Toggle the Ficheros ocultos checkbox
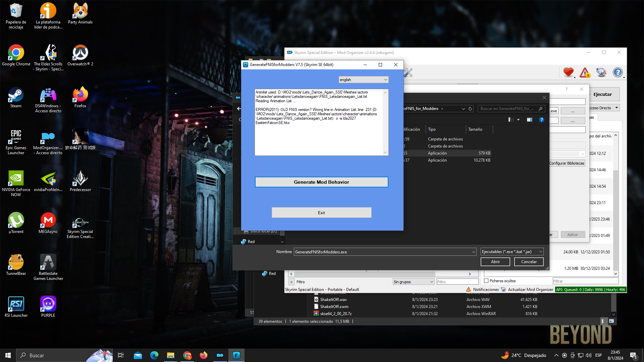The height and width of the screenshot is (362, 644). coord(486,281)
